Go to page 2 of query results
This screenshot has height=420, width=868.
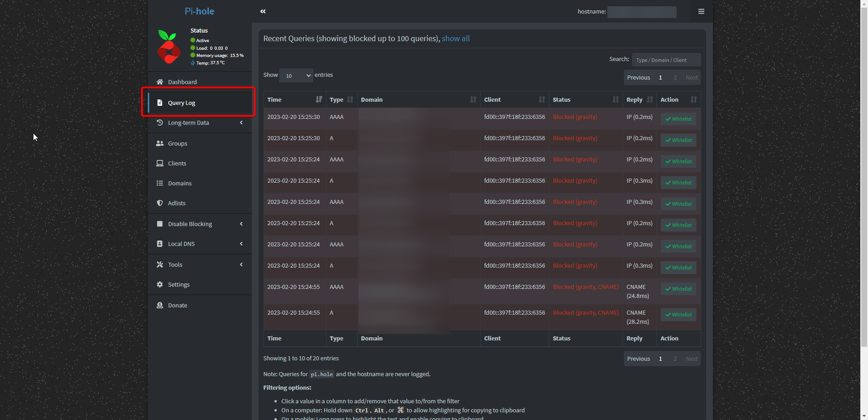(x=675, y=77)
